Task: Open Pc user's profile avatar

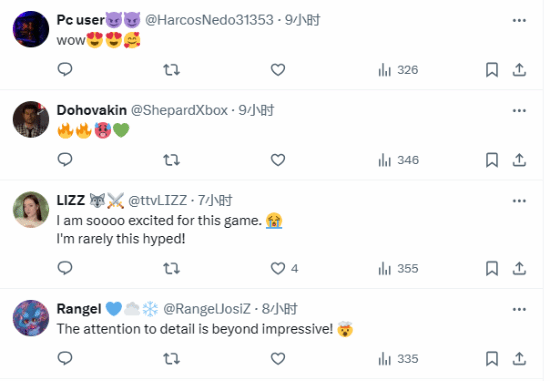Action: (31, 29)
